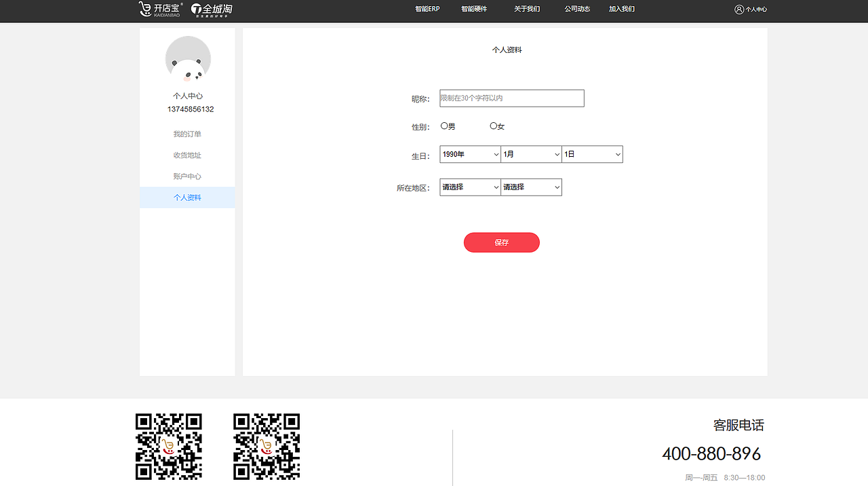Click the panda avatar image
The height and width of the screenshot is (486, 868).
pyautogui.click(x=188, y=59)
